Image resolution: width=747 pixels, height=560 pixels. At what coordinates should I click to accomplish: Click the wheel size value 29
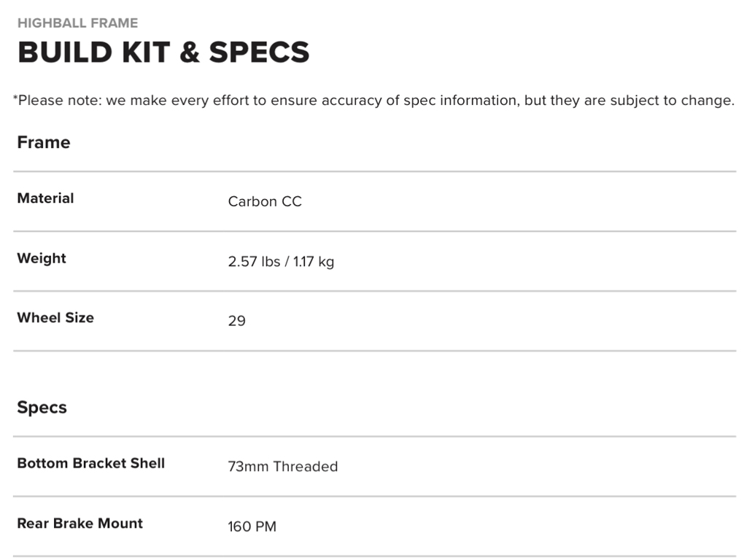click(x=237, y=321)
